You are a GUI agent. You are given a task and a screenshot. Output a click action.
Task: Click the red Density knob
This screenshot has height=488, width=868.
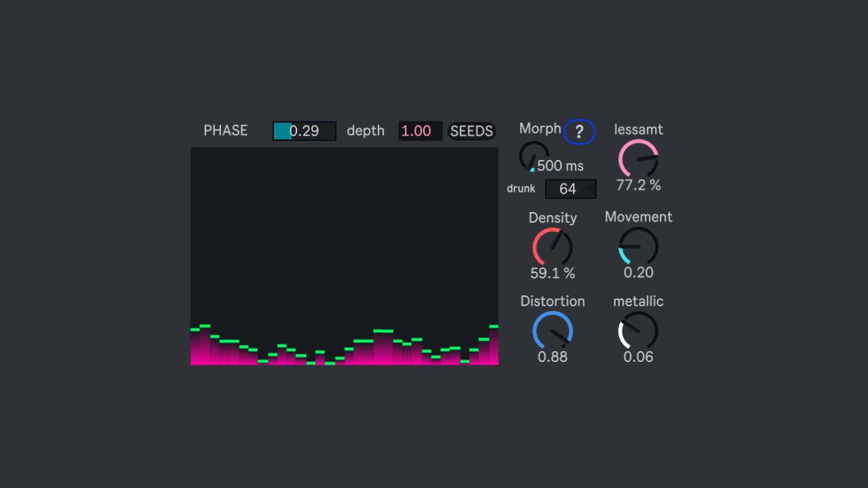pyautogui.click(x=552, y=247)
